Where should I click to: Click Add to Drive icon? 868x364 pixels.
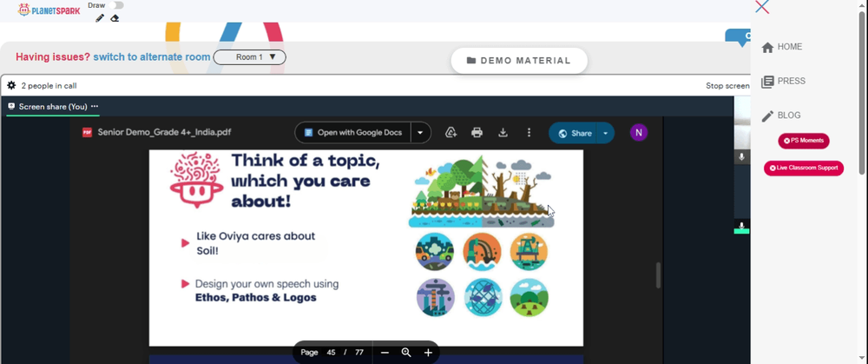click(451, 132)
